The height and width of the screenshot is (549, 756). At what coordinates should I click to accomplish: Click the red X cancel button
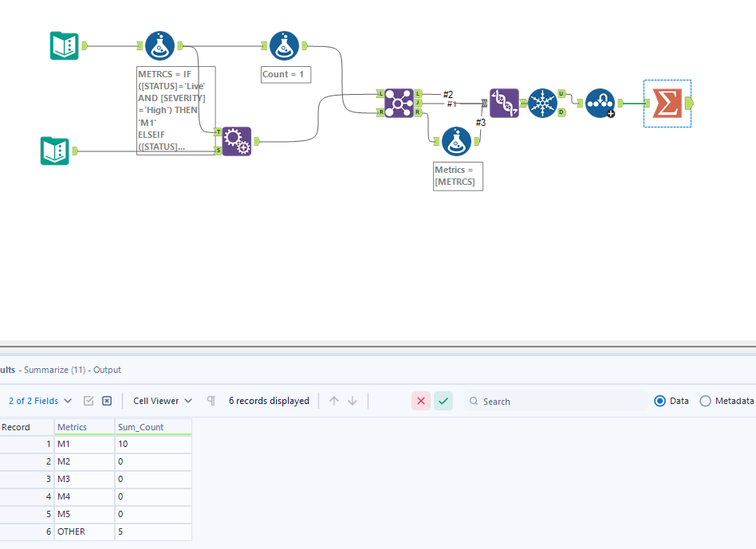coord(421,401)
